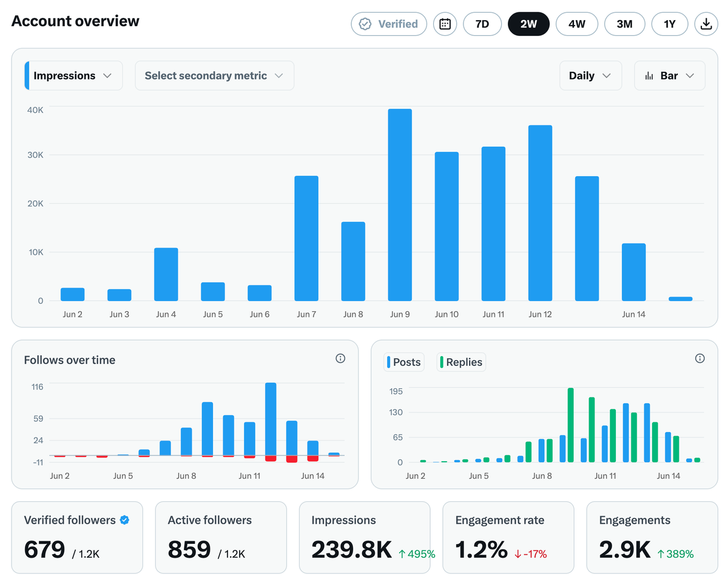Open info for Posts and Replies chart
728x582 pixels.
click(699, 359)
